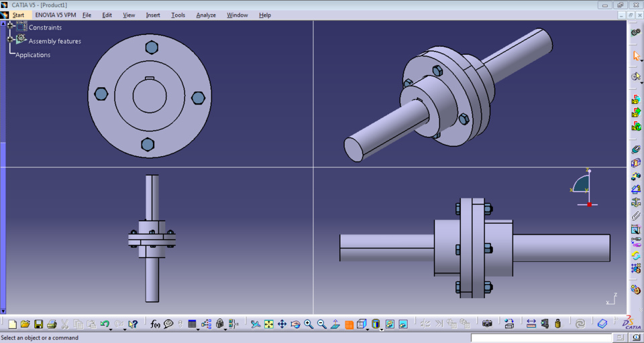Screen dimensions: 644x343
Task: Click the tree structure icon in bottom toolbar
Action: (x=206, y=324)
